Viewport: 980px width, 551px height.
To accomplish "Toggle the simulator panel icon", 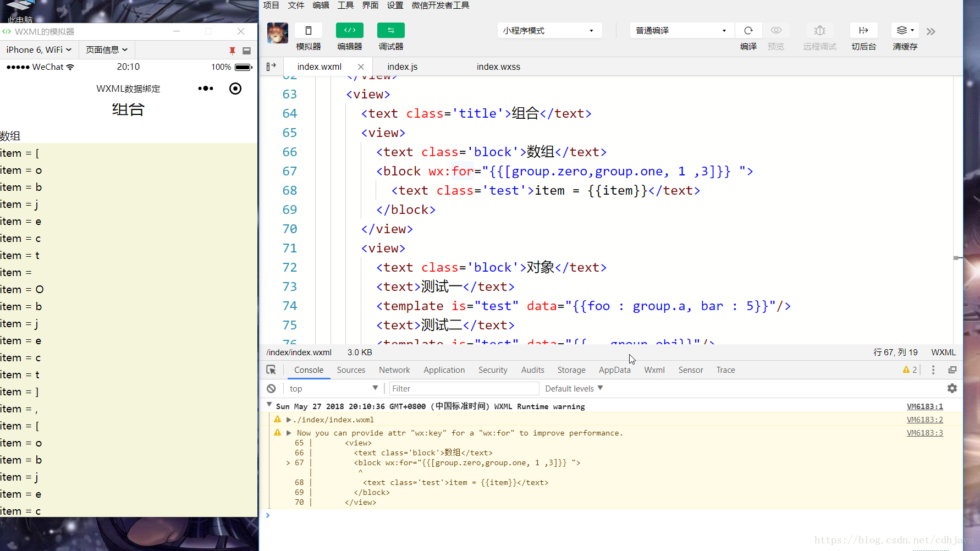I will (309, 31).
